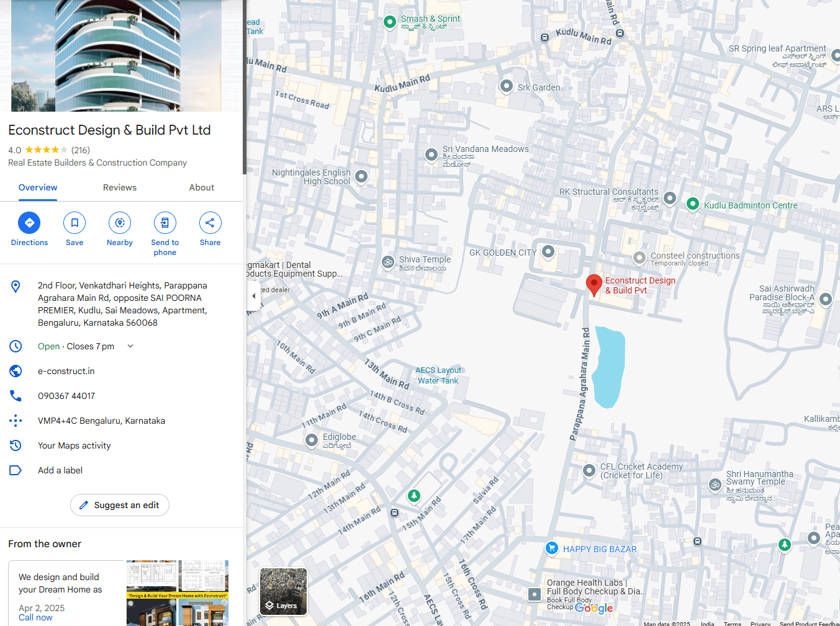
Task: Expand the opening hours dropdown arrow
Action: coord(130,346)
